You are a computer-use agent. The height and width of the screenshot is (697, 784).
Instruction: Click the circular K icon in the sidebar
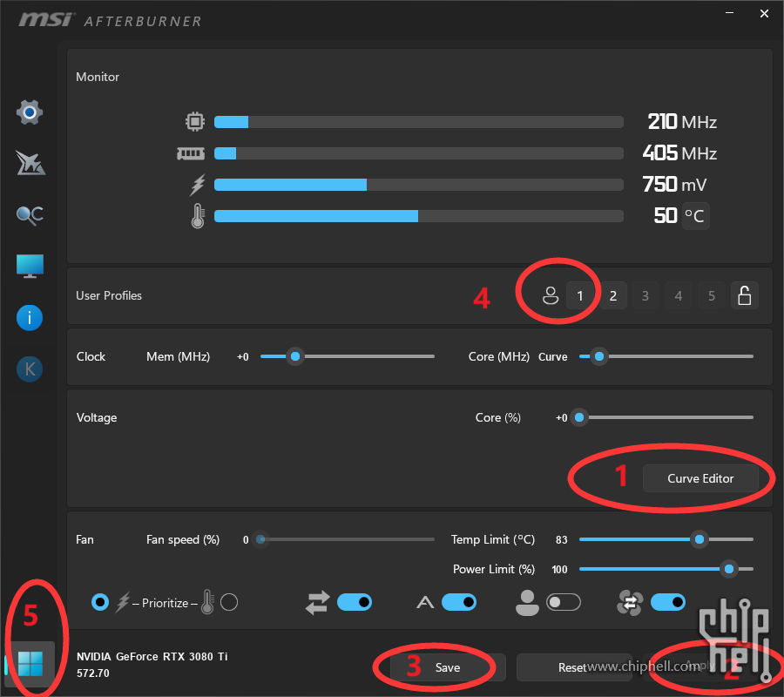[30, 369]
